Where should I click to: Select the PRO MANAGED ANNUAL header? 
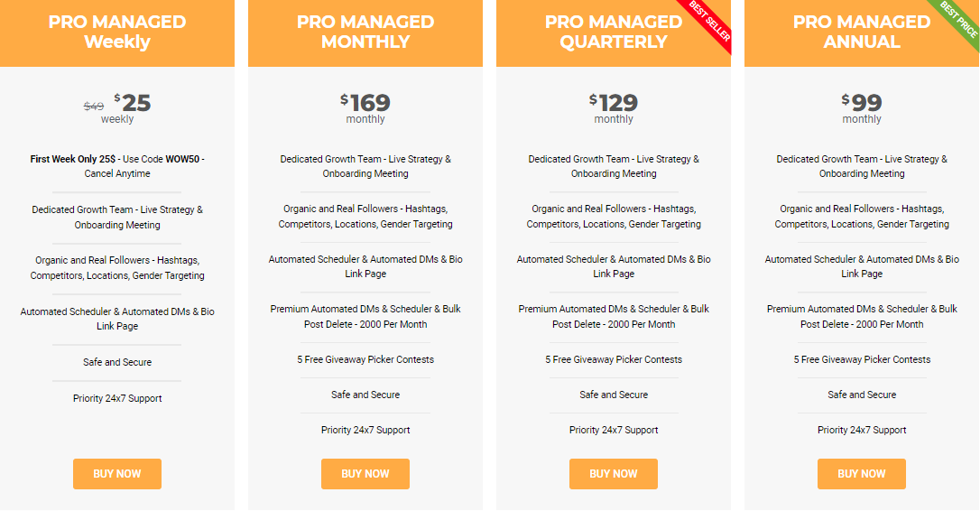point(862,33)
